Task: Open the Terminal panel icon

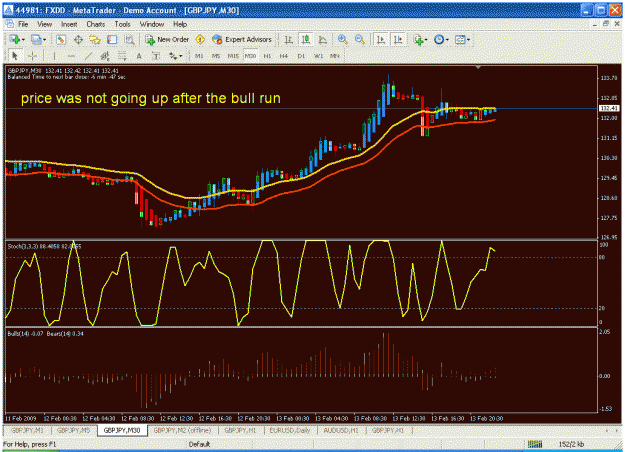Action: [112, 39]
